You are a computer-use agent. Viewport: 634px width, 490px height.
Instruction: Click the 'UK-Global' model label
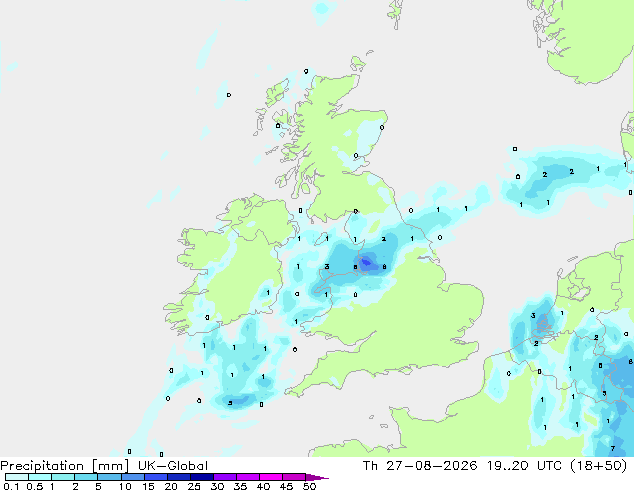pyautogui.click(x=173, y=466)
